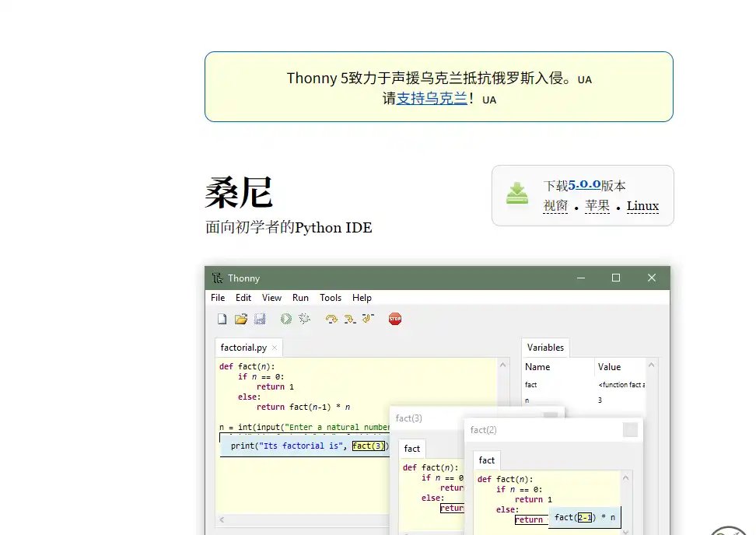The image size is (756, 535).
Task: Click the Variables panel scroll-up arrow
Action: pos(651,365)
